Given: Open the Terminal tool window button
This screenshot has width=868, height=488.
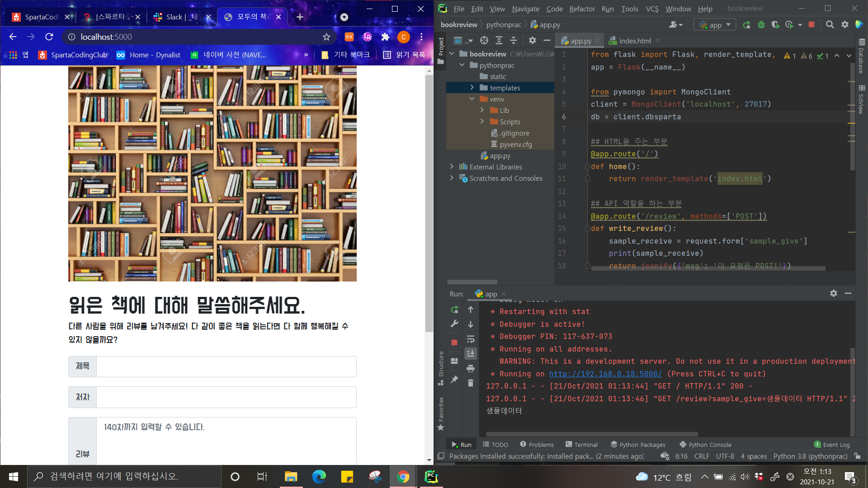Looking at the screenshot, I should (581, 445).
